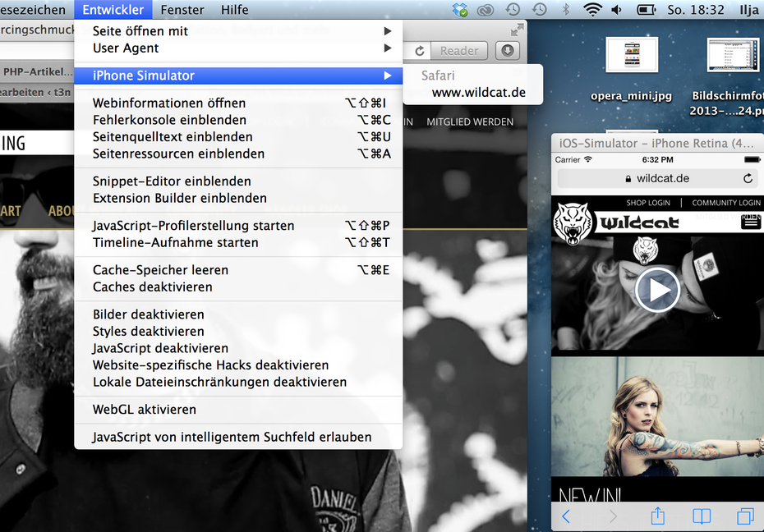Toggle 'JavaScript deaktivieren'

pyautogui.click(x=238, y=348)
